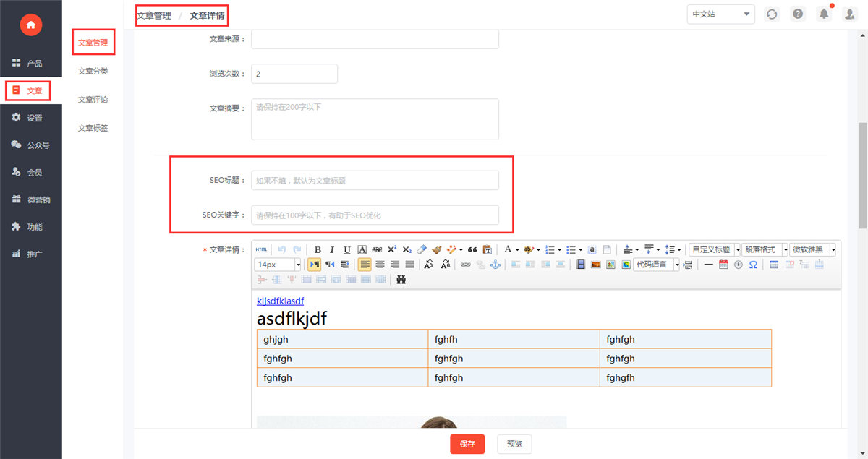Apply bold formatting in editor toolbar

318,249
